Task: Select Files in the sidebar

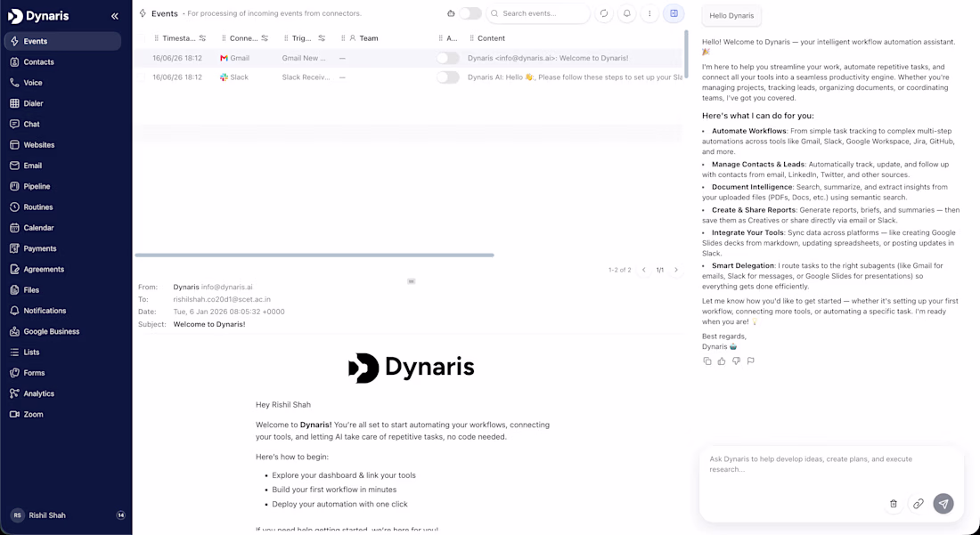Action: (x=62, y=289)
